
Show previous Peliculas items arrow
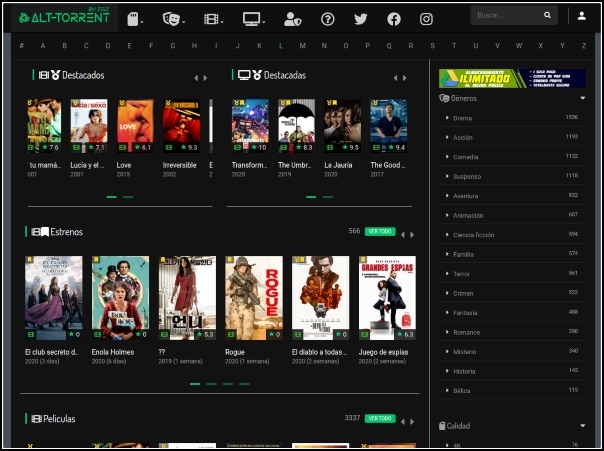[403, 422]
